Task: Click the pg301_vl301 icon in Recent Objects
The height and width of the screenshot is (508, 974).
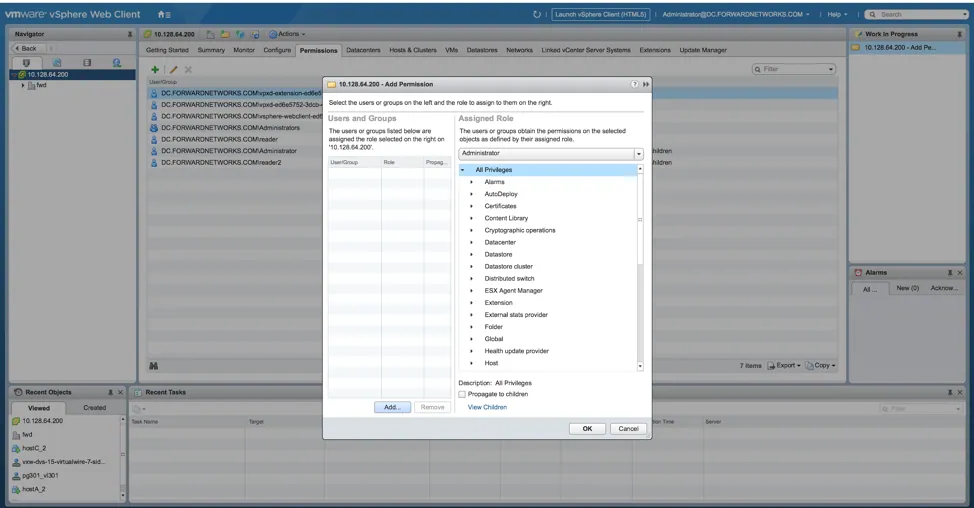Action: pyautogui.click(x=16, y=476)
